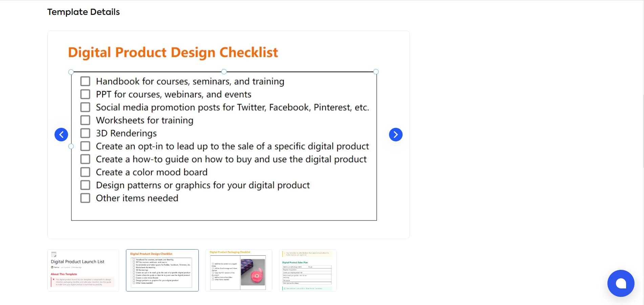Click the next slide arrow
The height and width of the screenshot is (305, 644).
pos(395,134)
